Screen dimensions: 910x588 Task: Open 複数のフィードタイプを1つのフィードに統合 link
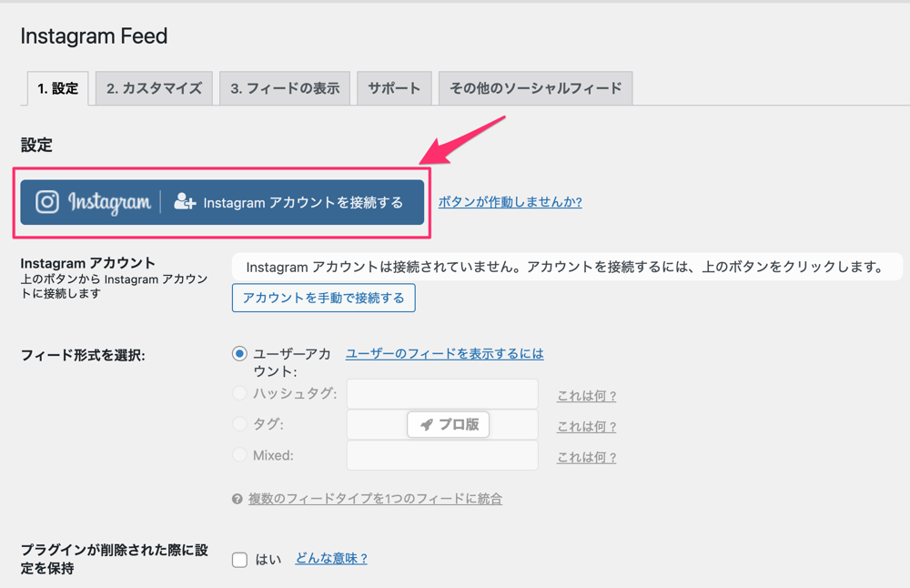375,499
